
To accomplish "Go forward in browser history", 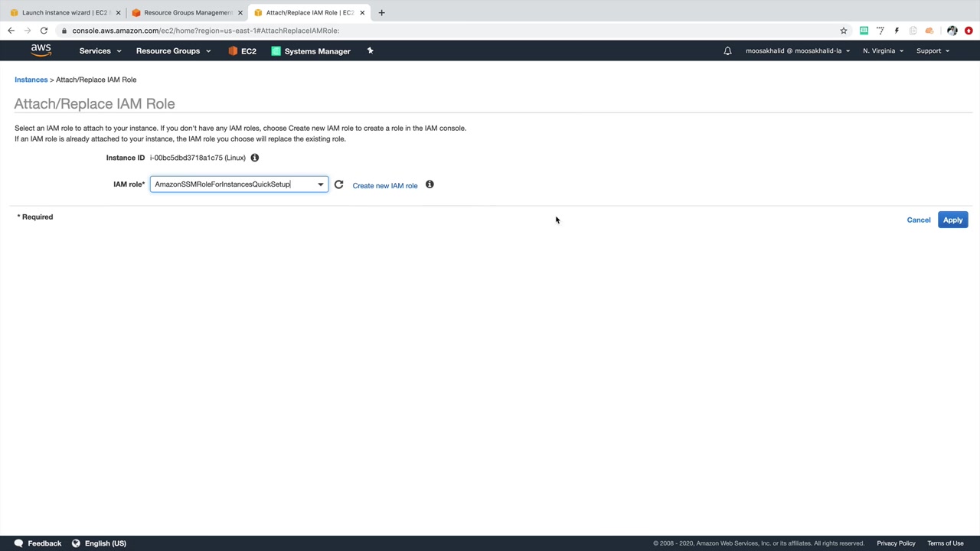I will 28,31.
